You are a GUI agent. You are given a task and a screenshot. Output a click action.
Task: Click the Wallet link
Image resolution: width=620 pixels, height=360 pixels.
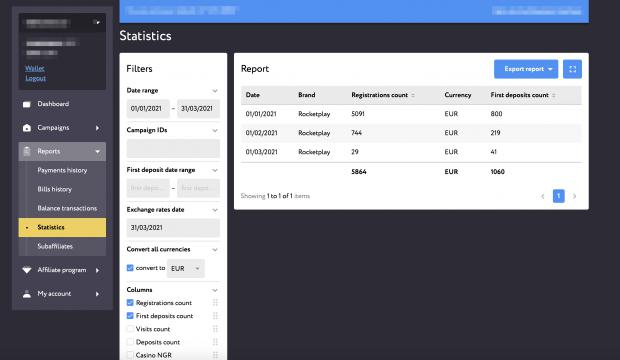tap(35, 68)
